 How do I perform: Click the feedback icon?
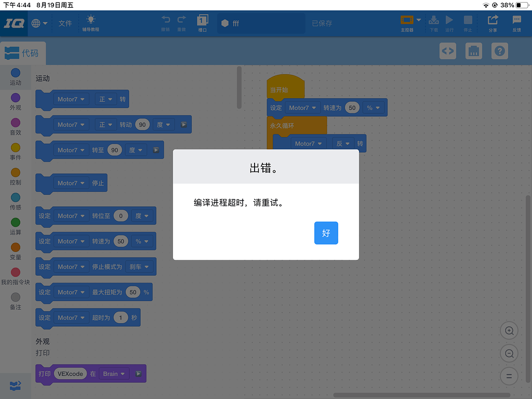point(516,23)
